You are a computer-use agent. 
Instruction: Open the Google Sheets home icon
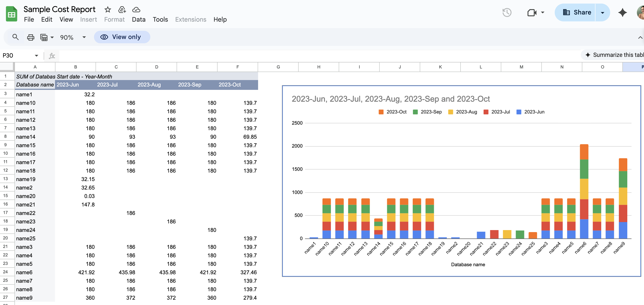coord(12,14)
